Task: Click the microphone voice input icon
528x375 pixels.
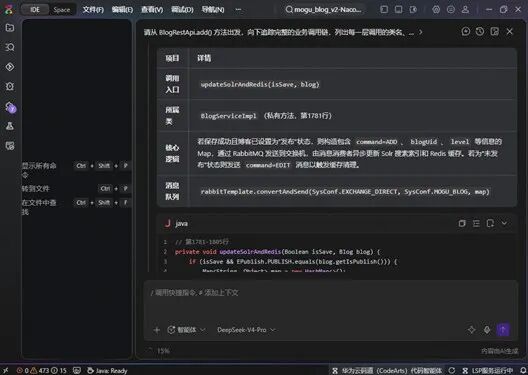Action: click(487, 330)
